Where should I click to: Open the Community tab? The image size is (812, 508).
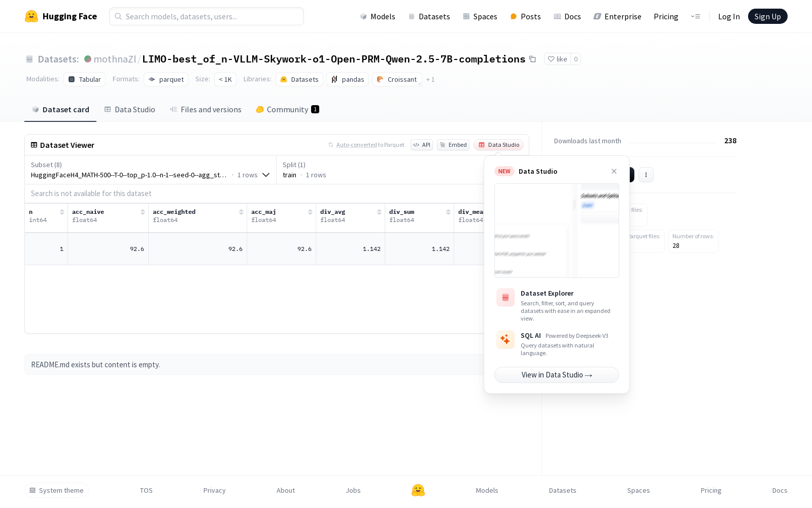click(x=287, y=109)
